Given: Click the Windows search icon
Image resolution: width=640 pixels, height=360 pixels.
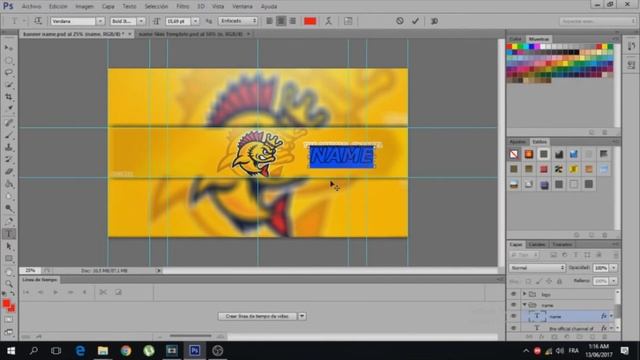Looking at the screenshot, I should click(34, 351).
